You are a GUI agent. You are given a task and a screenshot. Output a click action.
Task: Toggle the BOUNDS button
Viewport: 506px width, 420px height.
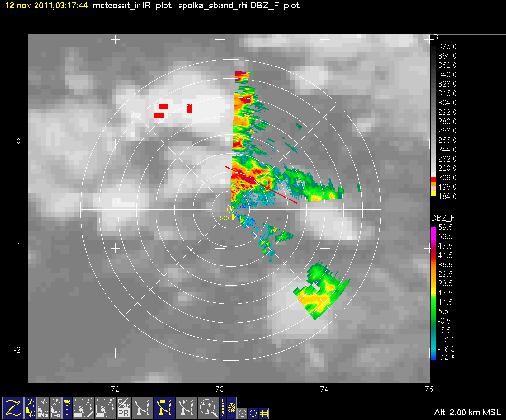point(223,408)
